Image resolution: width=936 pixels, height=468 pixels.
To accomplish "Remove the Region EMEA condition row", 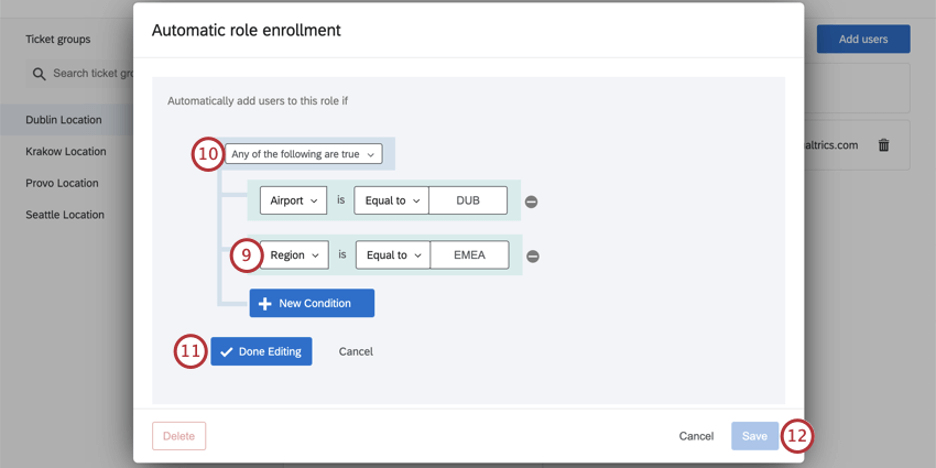I will click(533, 256).
